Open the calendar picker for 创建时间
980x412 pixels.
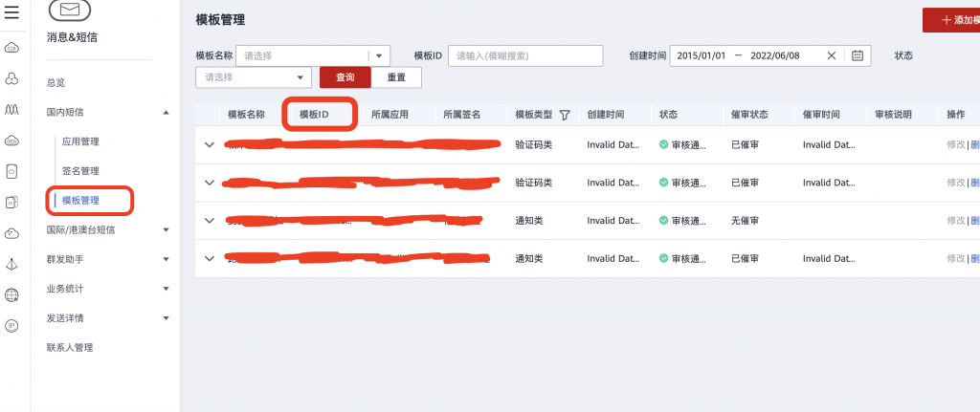[857, 55]
